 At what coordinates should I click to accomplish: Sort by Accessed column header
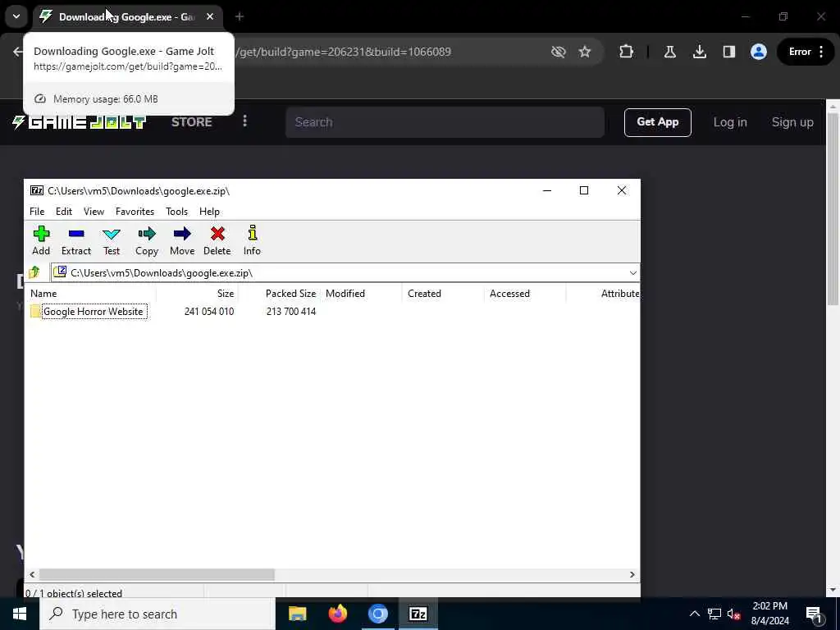(525, 294)
